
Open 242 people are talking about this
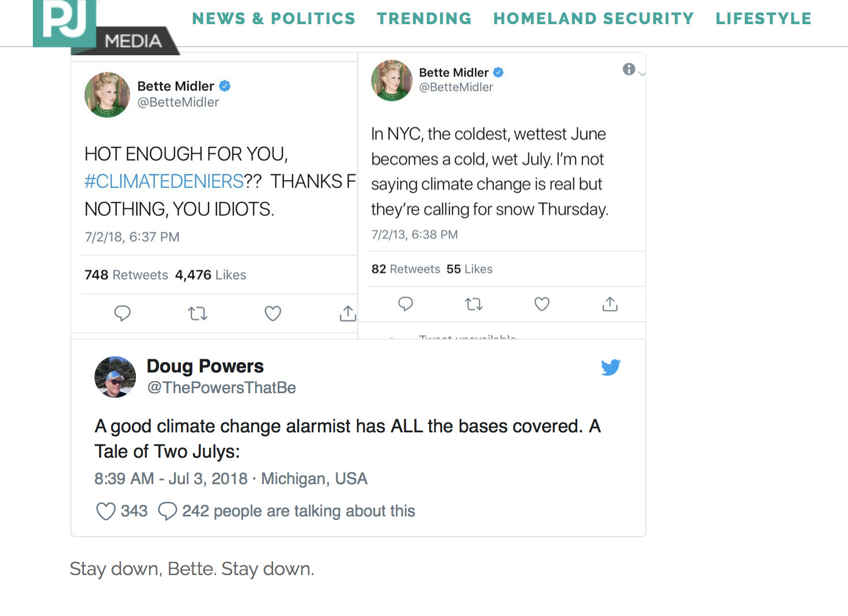(298, 511)
